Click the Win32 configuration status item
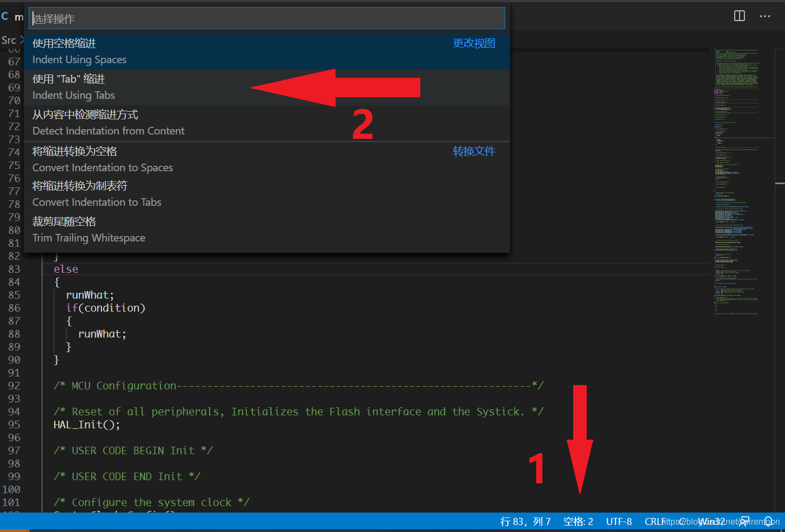785x532 pixels. (x=712, y=521)
